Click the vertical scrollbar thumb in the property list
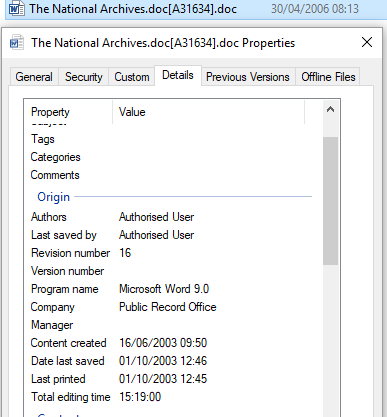 [330, 201]
